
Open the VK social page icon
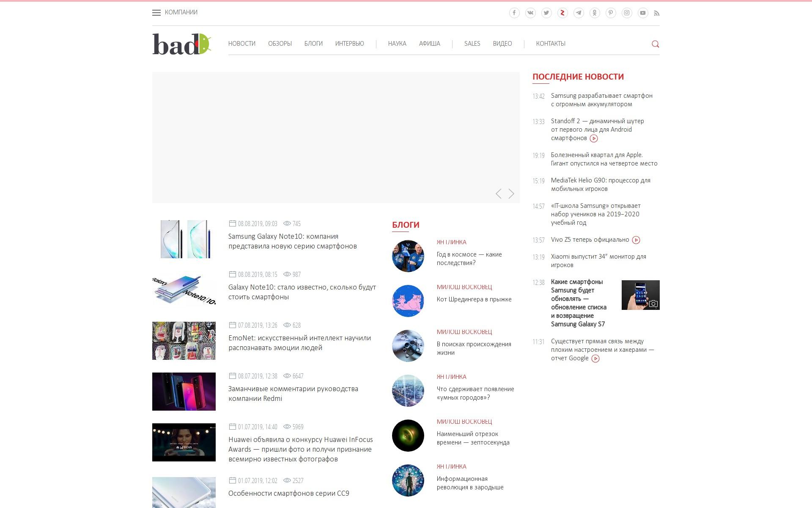pos(530,13)
